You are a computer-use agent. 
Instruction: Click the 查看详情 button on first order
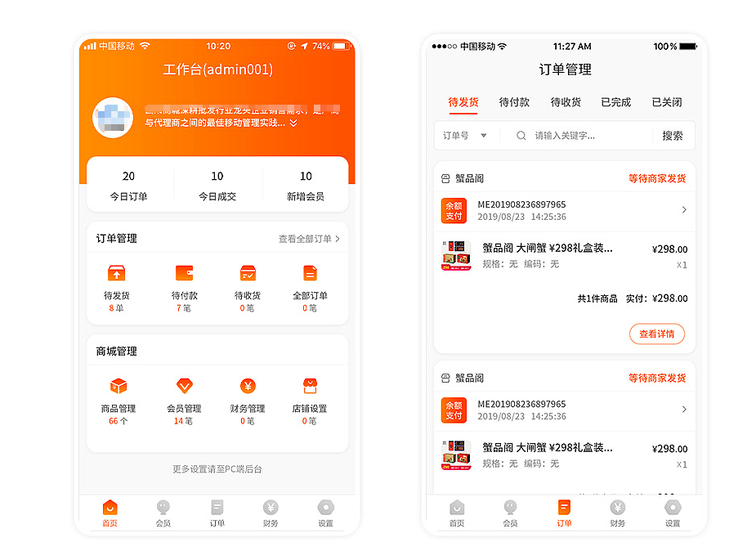pyautogui.click(x=656, y=334)
